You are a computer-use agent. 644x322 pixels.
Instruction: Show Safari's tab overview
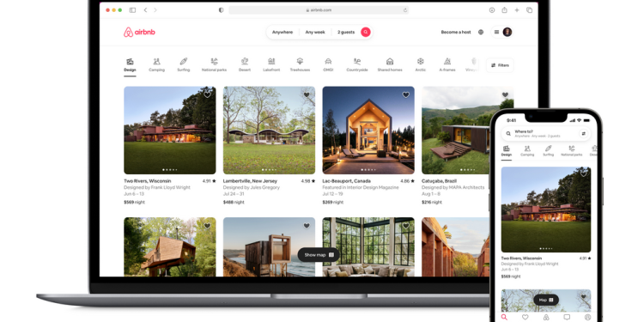pos(530,9)
